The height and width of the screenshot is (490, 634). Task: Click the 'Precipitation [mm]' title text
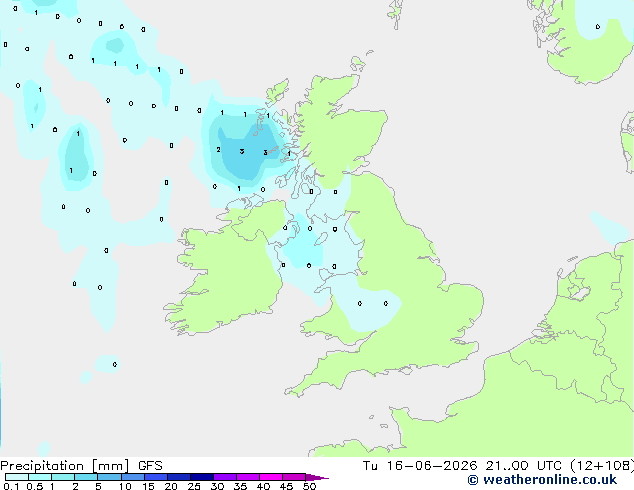coord(65,466)
